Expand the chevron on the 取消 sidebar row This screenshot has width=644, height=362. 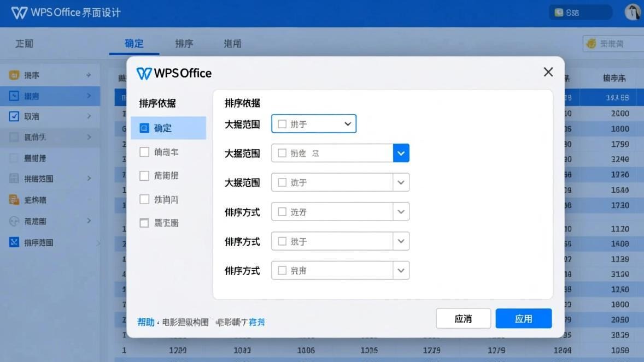coord(89,116)
